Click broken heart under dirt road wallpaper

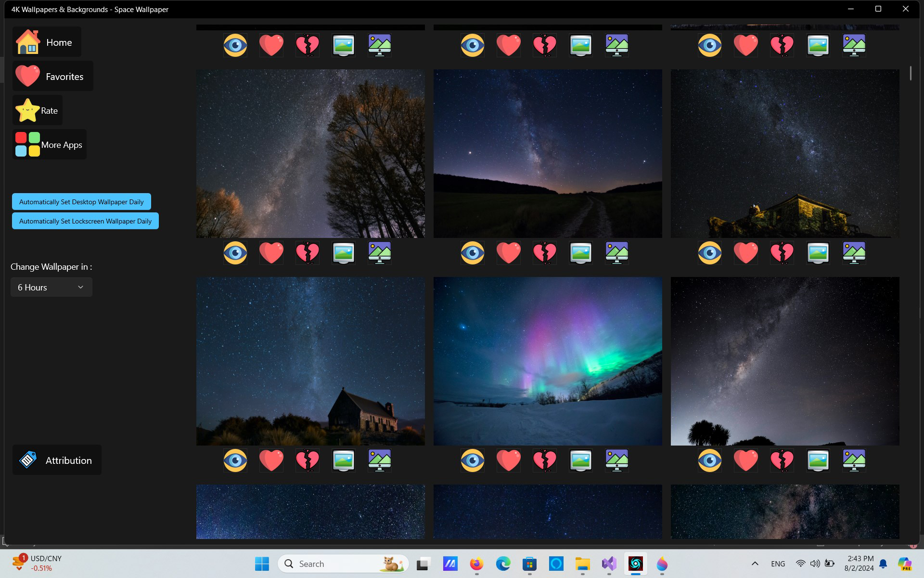pos(545,253)
